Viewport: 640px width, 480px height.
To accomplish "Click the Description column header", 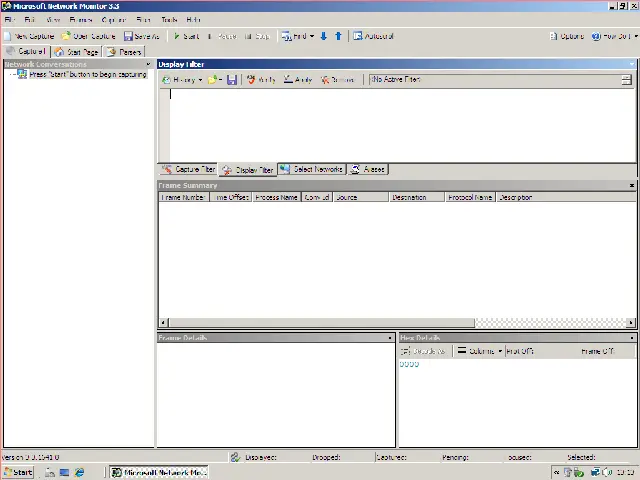I will click(566, 197).
